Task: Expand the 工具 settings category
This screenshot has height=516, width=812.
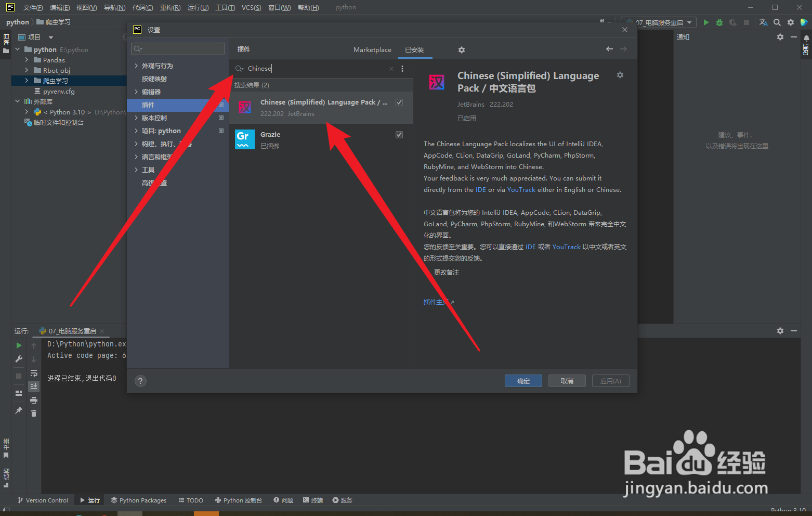Action: click(x=136, y=170)
